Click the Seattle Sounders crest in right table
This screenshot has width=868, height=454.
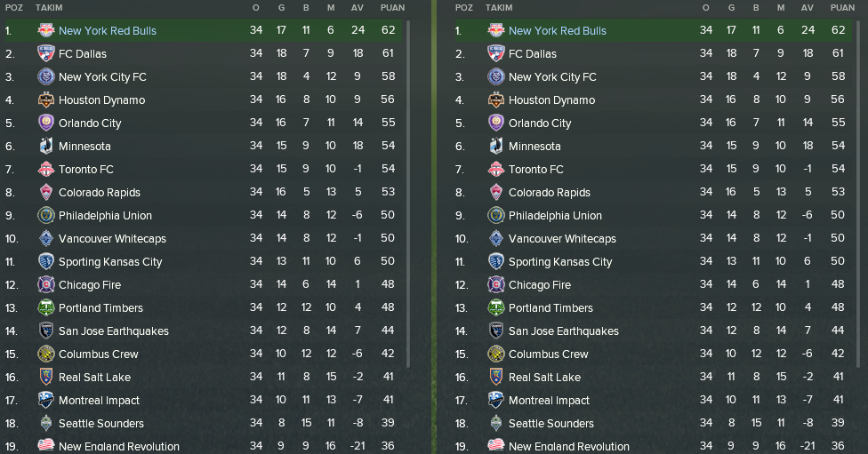496,423
